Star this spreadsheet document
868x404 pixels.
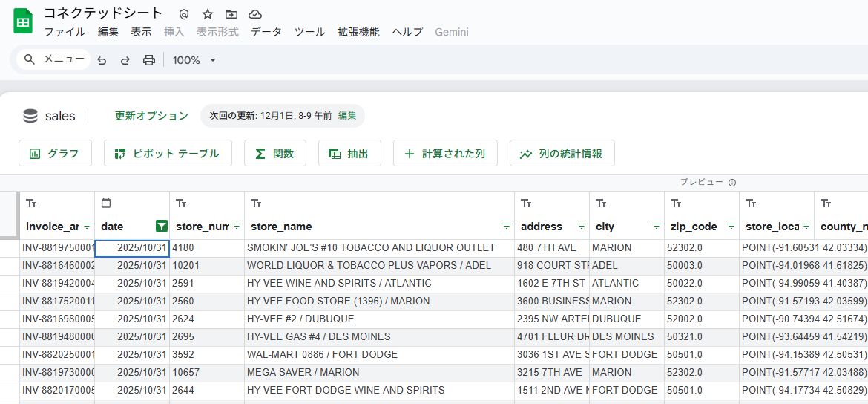coord(208,14)
